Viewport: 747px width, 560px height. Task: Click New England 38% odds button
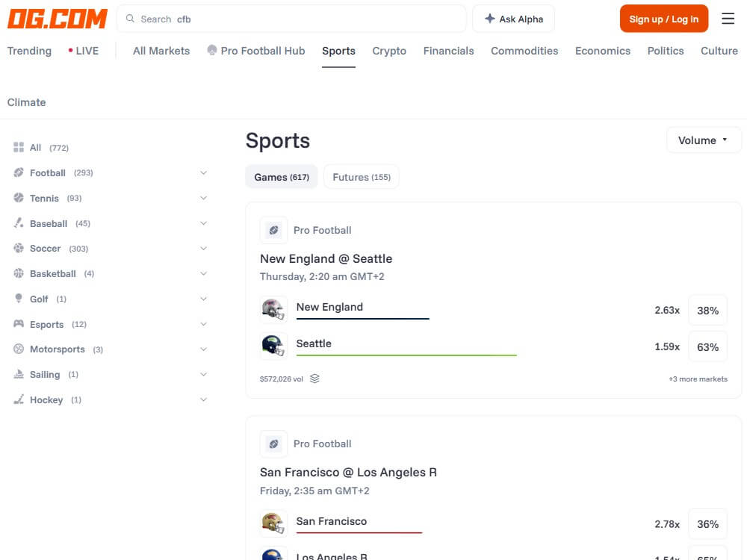(707, 311)
